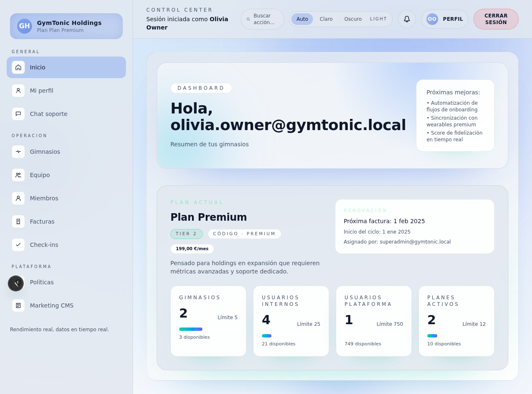532x394 pixels.
Task: Open Políticas from the Plataforma section
Action: click(42, 282)
